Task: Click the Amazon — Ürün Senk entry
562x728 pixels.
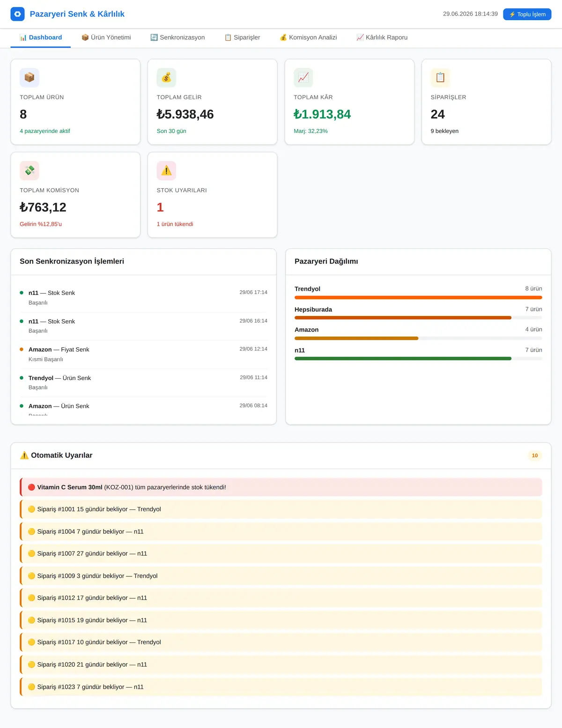Action: click(143, 406)
